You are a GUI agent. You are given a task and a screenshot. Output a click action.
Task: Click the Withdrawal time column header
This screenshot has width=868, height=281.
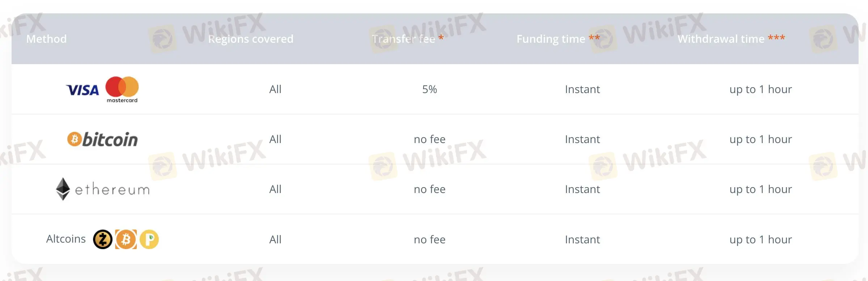click(721, 39)
